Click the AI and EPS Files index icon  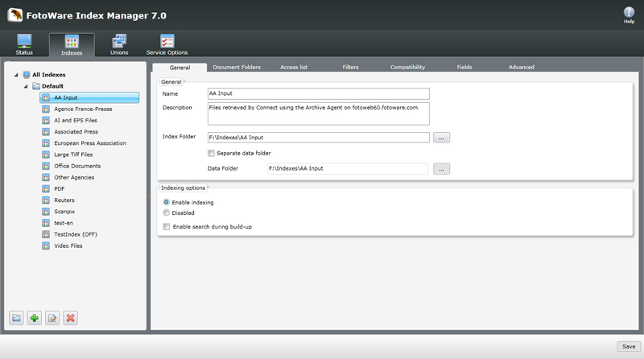(46, 121)
